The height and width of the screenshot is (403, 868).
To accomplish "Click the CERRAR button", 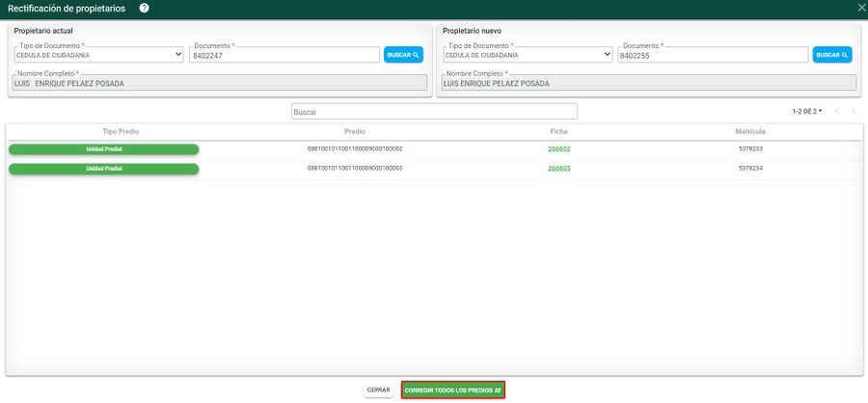I will [x=378, y=390].
